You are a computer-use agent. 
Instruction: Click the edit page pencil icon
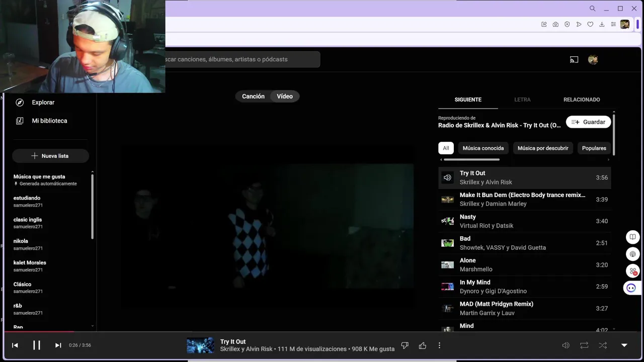click(x=544, y=24)
